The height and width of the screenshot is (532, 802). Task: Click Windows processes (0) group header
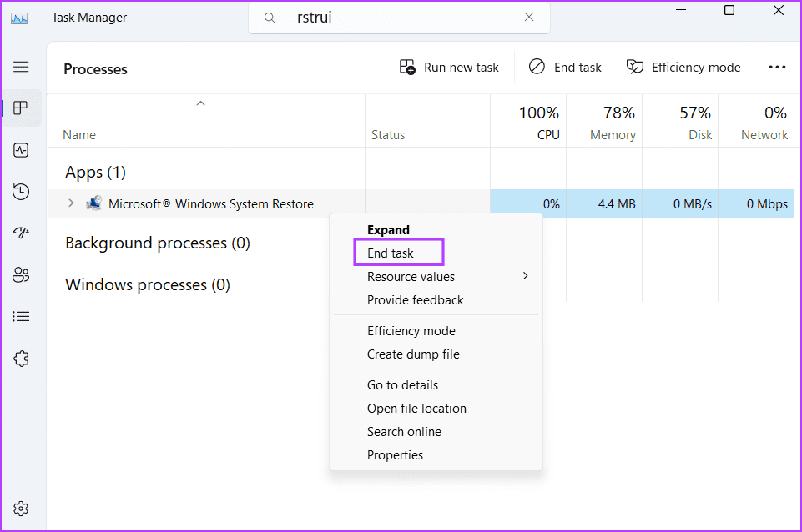148,284
